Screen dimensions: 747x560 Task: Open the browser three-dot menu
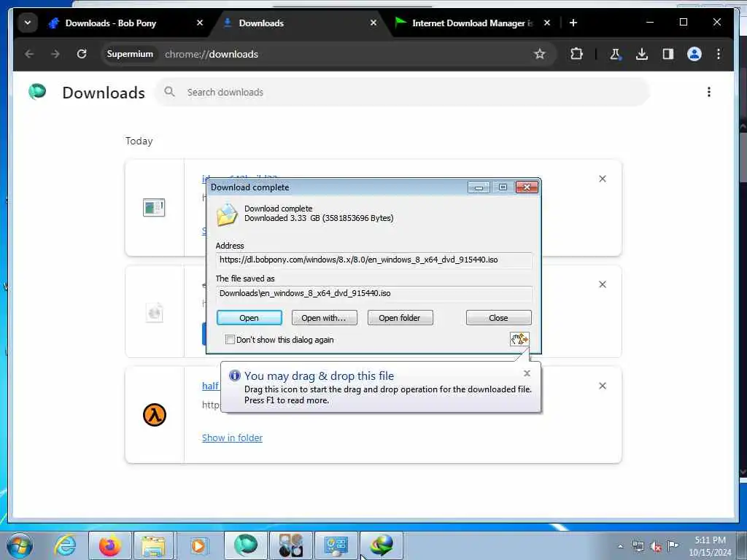(719, 54)
